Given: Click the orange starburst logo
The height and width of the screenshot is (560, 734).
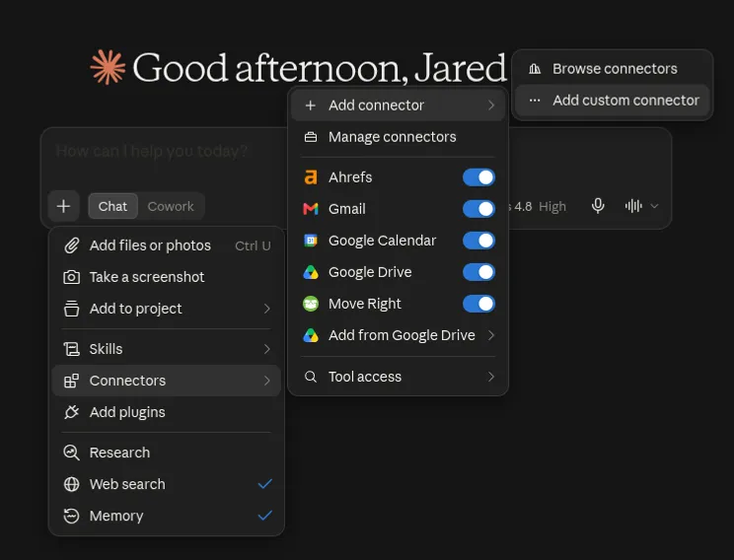Looking at the screenshot, I should coord(108,68).
